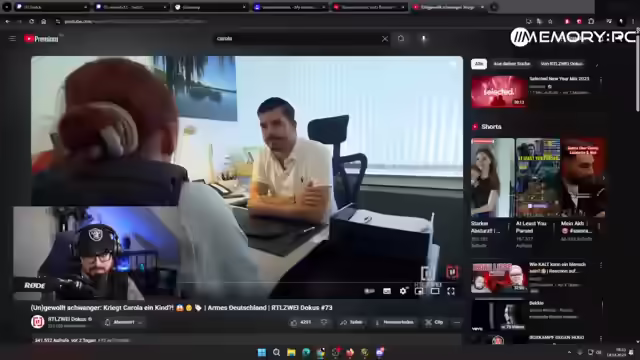This screenshot has width=640, height=360.
Task: Switch to miniplayer mode
Action: point(419,291)
